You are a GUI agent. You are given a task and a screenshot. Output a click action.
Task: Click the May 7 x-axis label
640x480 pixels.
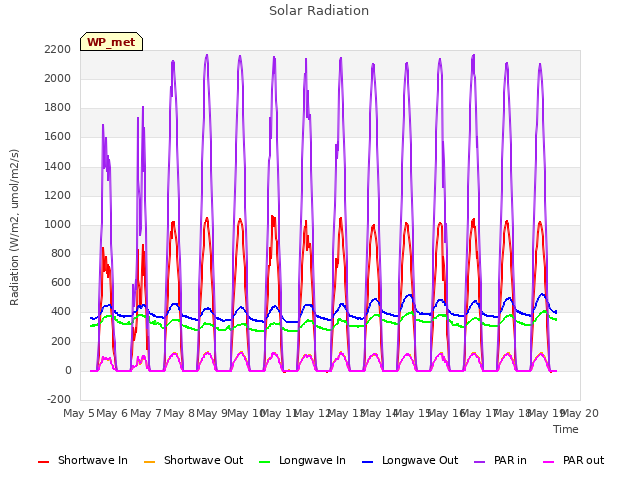146,413
